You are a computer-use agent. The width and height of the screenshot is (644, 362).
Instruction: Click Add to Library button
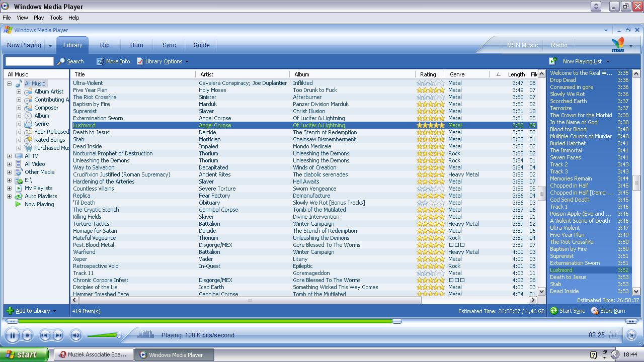tap(32, 311)
